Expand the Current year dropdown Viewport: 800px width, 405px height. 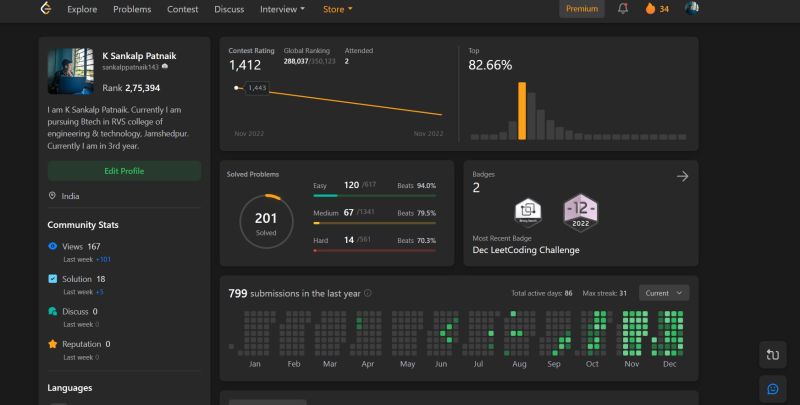click(664, 293)
